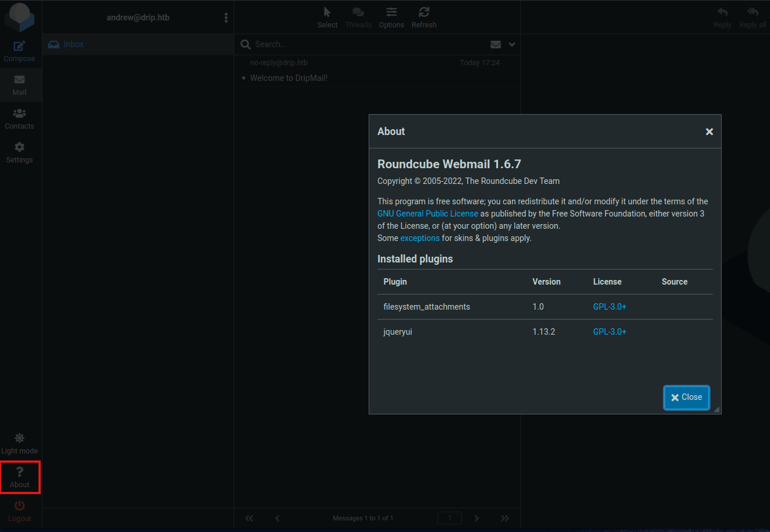Go to the first page of messages

(249, 518)
